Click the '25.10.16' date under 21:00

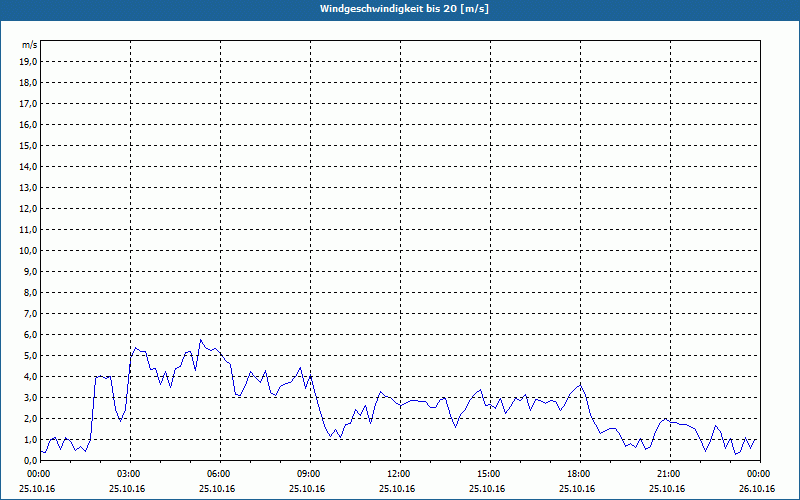[x=667, y=489]
